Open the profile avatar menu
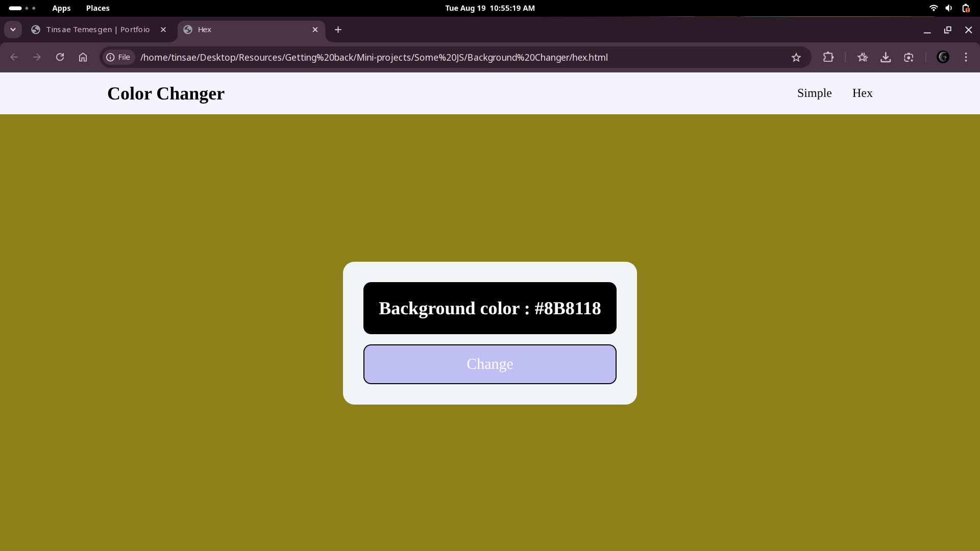 pyautogui.click(x=943, y=57)
